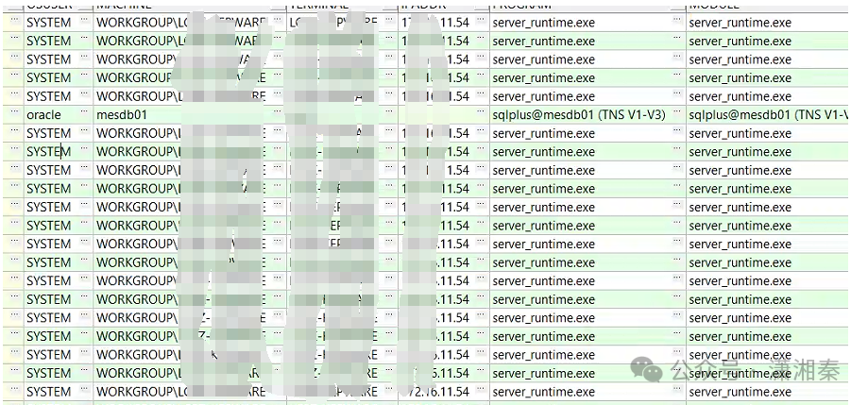Open ellipsis button beside the 'oracle' value
The width and height of the screenshot is (868, 405).
[86, 114]
